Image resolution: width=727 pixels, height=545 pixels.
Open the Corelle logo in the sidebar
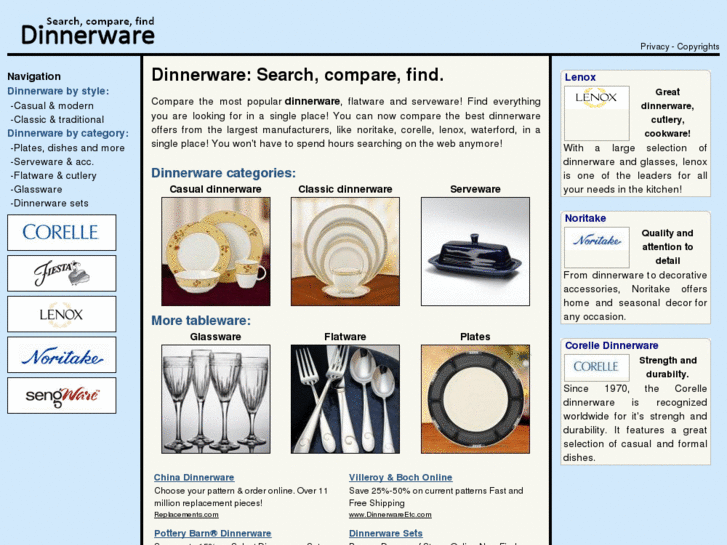click(x=62, y=232)
